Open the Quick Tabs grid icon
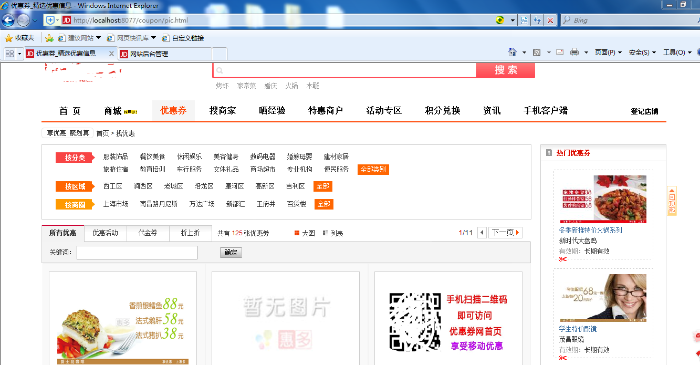Screen dimensions: 700x365 9,54
